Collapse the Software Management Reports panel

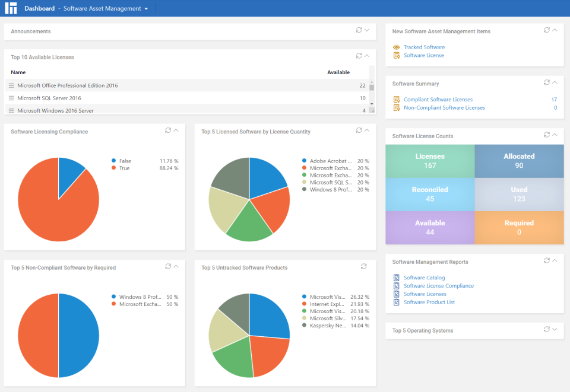(x=555, y=260)
